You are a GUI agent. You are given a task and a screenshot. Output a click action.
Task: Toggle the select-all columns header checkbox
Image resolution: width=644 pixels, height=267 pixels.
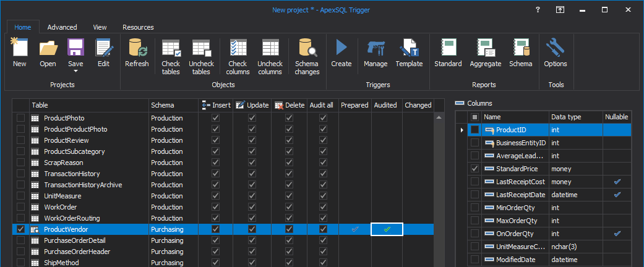pyautogui.click(x=474, y=117)
